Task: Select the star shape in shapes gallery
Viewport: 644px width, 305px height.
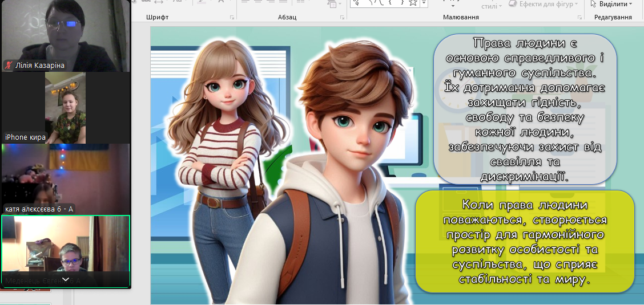Action: click(x=413, y=3)
